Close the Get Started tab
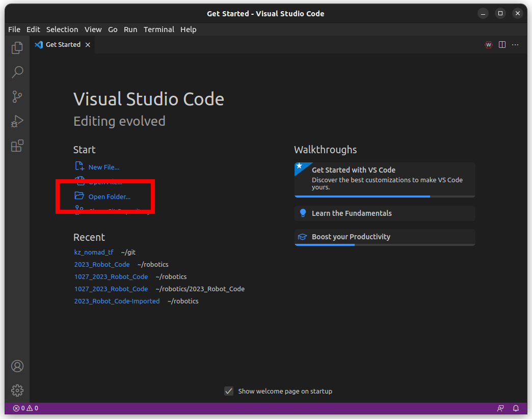Viewport: 532px width, 419px height. tap(88, 45)
